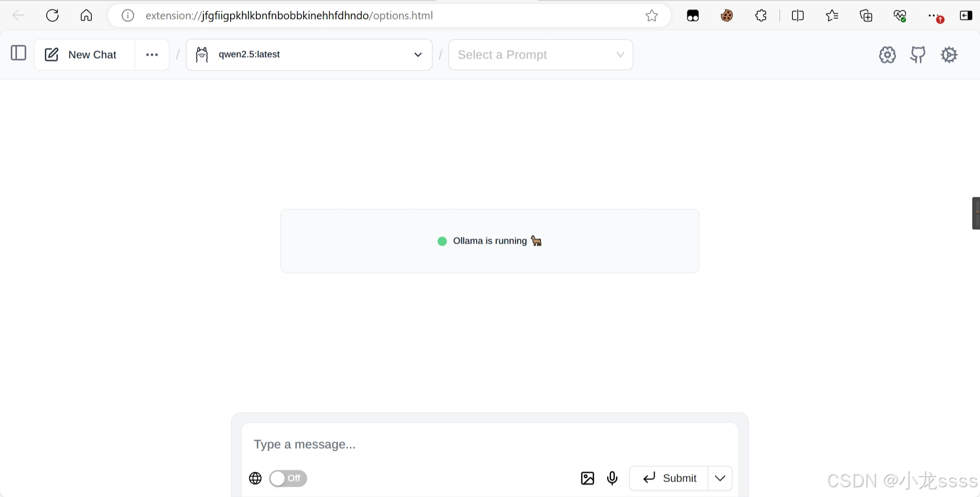980x497 pixels.
Task: Open the Favorites list icon
Action: [832, 16]
